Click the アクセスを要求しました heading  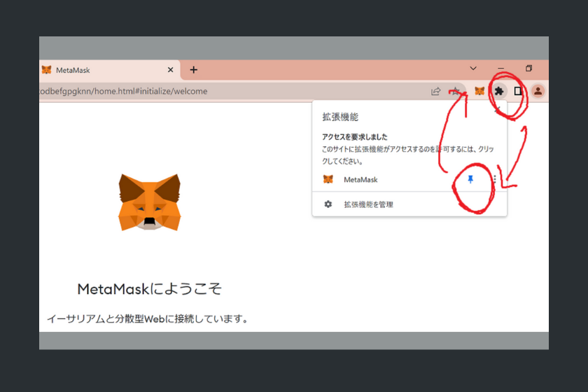355,137
